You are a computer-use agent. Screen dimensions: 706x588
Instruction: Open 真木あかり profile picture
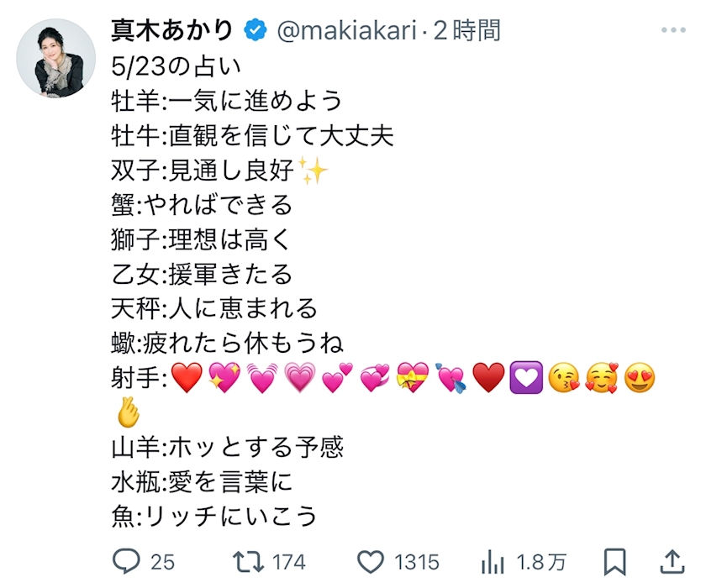[x=56, y=59]
